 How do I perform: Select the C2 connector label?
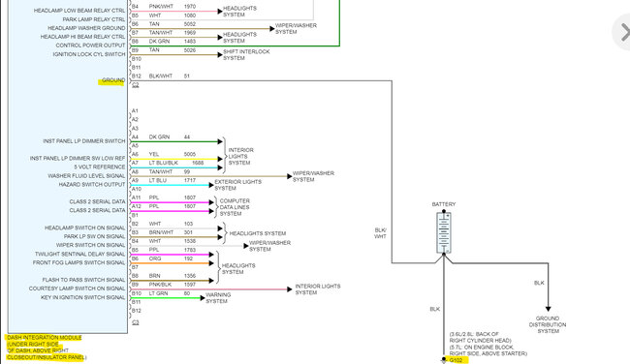coord(136,84)
